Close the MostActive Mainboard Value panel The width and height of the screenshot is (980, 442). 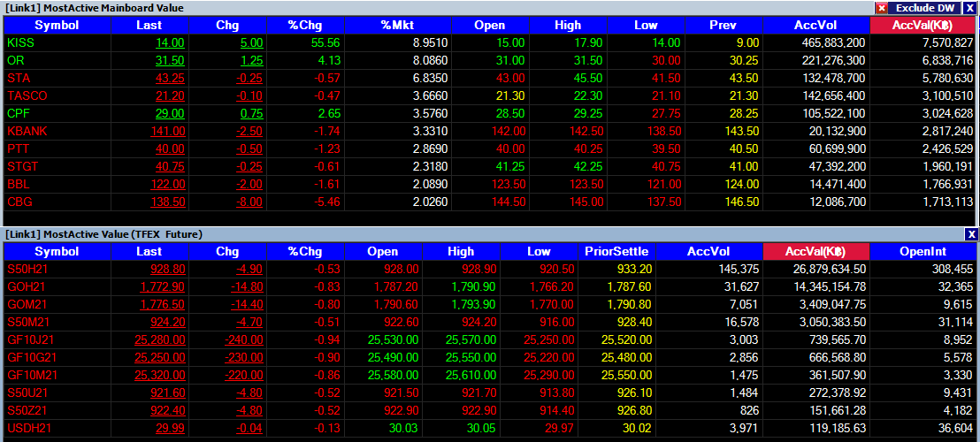coord(970,7)
